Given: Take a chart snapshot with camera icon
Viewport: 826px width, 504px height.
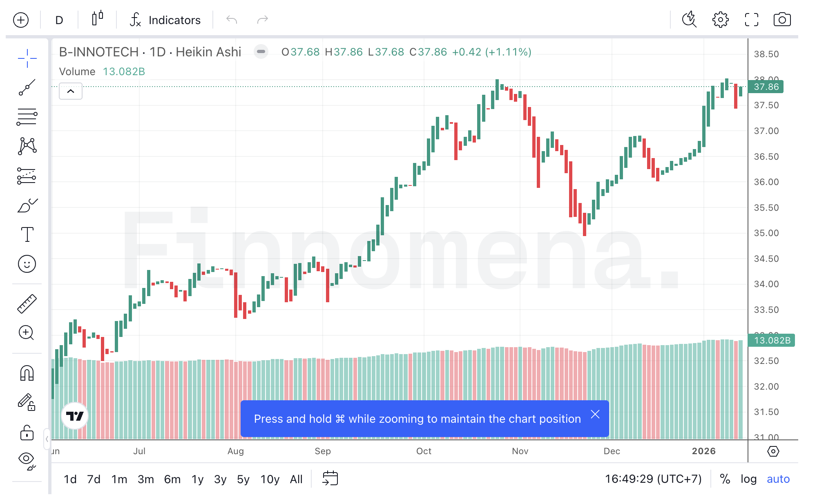Looking at the screenshot, I should [782, 20].
